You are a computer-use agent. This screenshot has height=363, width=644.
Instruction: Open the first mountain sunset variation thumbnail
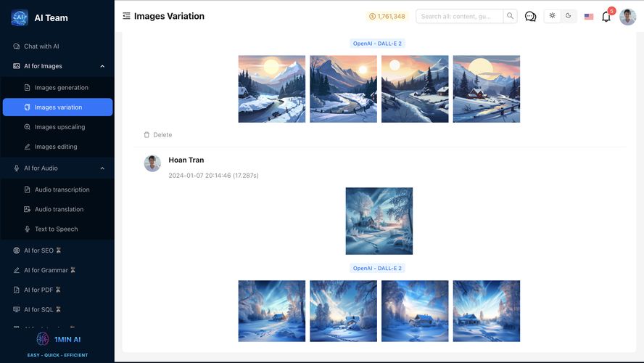click(272, 89)
